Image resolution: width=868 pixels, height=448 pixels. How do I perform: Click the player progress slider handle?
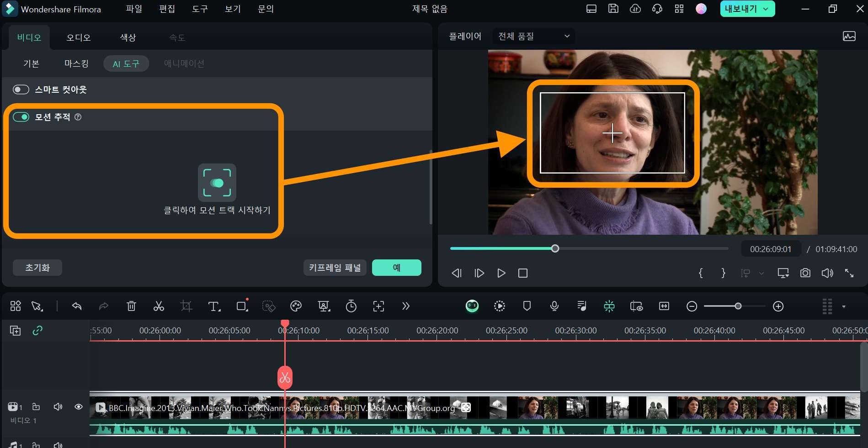[555, 248]
